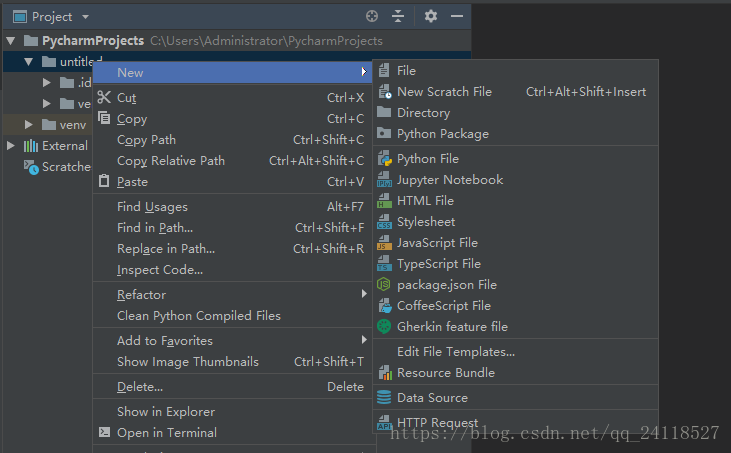
Task: Choose Show Image Thumbnails entry
Action: (x=232, y=362)
